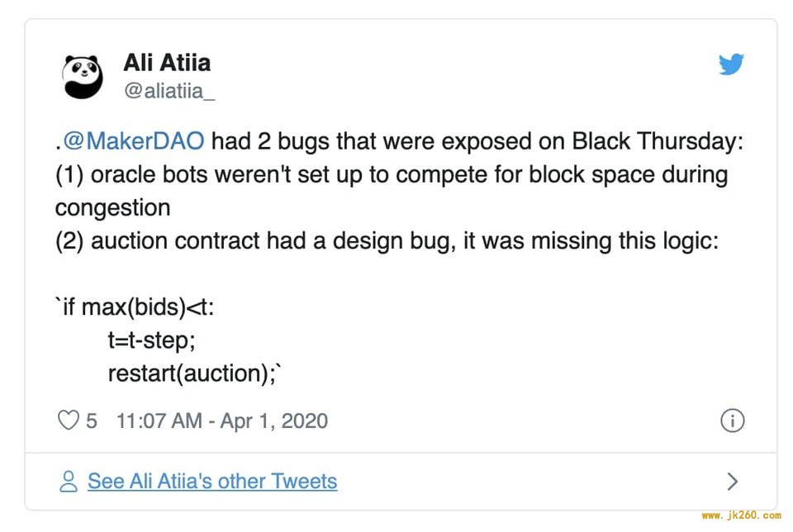Open the 11:07 AM - Apr 1, 2020 timestamp
Screen dimensions: 793x532
222,420
